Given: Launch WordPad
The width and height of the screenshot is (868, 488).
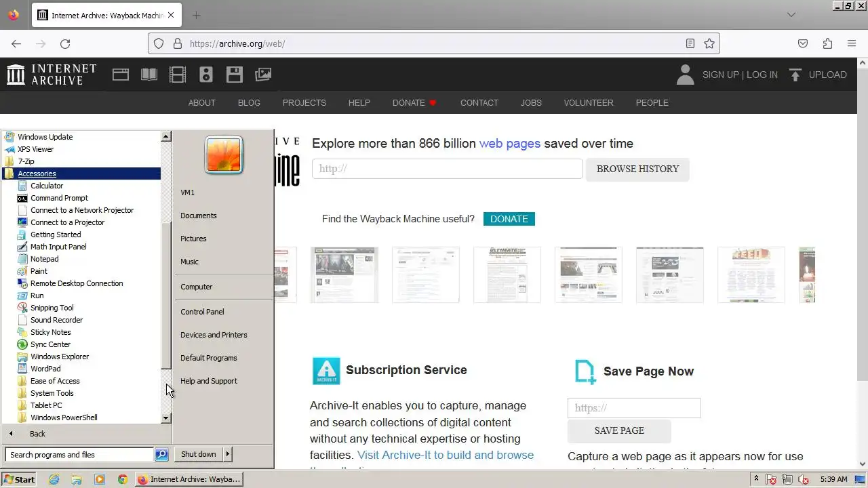Looking at the screenshot, I should pyautogui.click(x=45, y=369).
